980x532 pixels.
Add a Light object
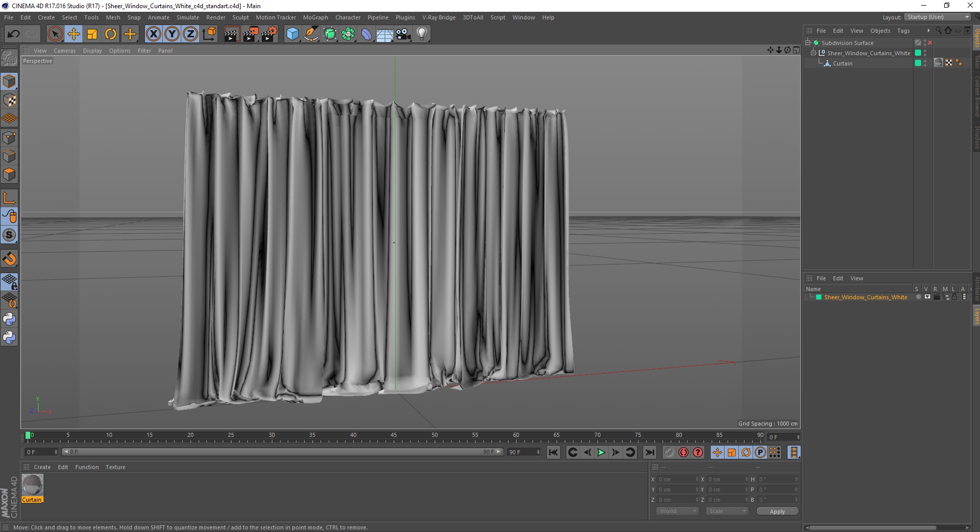[422, 34]
